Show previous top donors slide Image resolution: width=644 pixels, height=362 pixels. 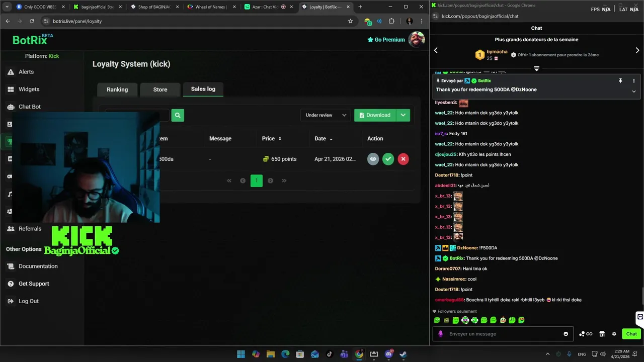coord(436,50)
